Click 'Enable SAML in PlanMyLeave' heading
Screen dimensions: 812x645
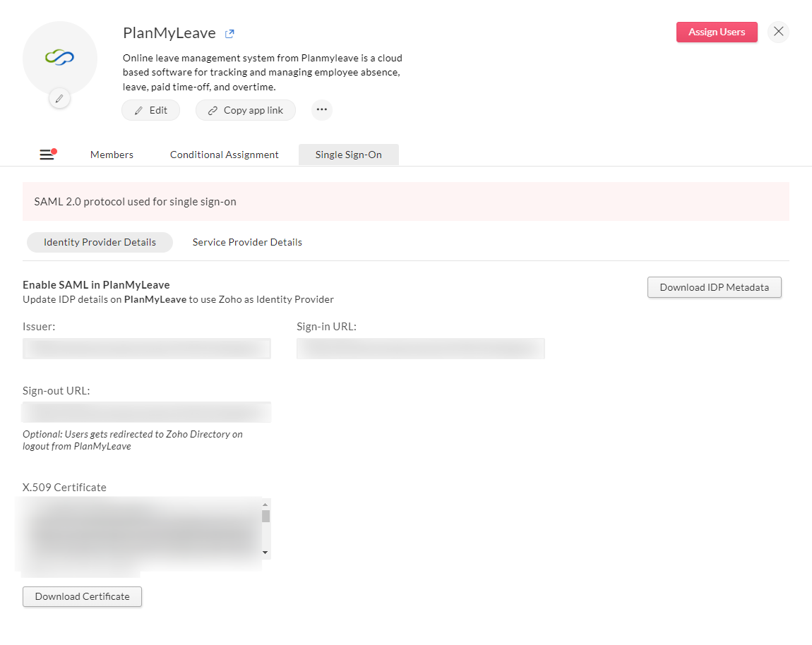coord(96,284)
